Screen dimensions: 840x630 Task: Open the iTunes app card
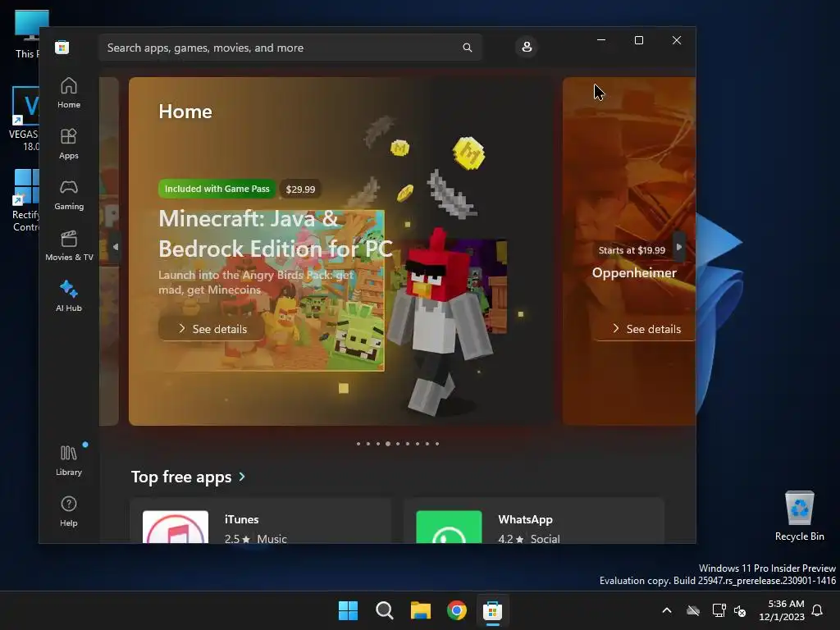point(261,521)
